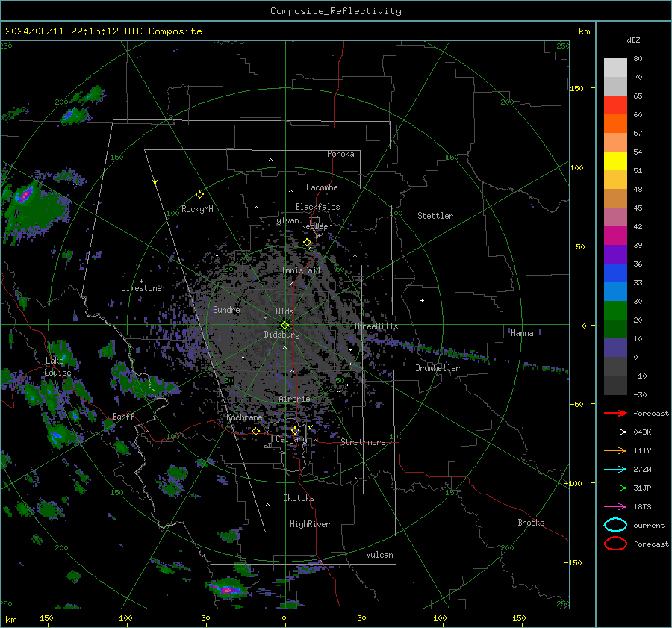Click the red forecast ellipse legend icon
Image resolution: width=672 pixels, height=628 pixels.
point(615,544)
